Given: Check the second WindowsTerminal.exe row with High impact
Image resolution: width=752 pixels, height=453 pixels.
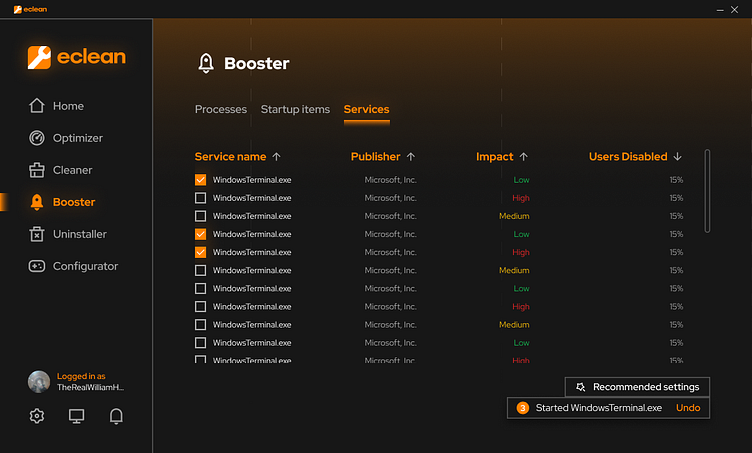Looking at the screenshot, I should (200, 198).
